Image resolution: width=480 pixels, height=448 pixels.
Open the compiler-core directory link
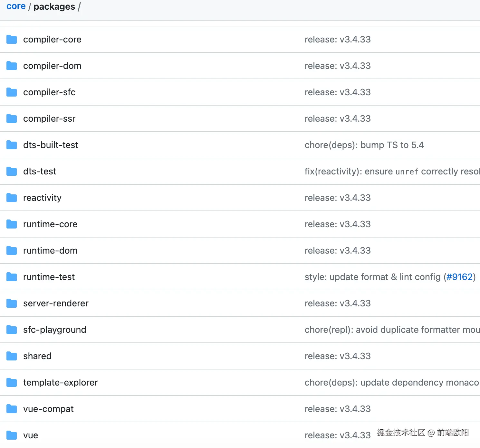[x=52, y=40]
